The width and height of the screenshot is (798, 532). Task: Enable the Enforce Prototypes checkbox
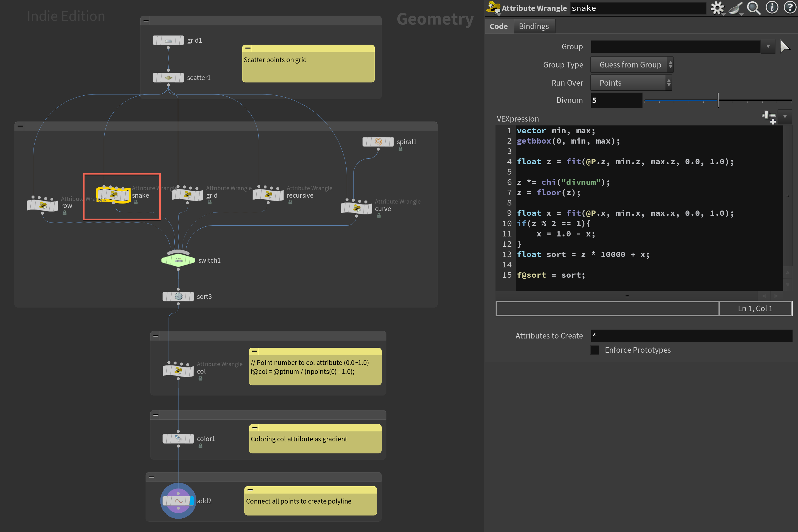595,350
